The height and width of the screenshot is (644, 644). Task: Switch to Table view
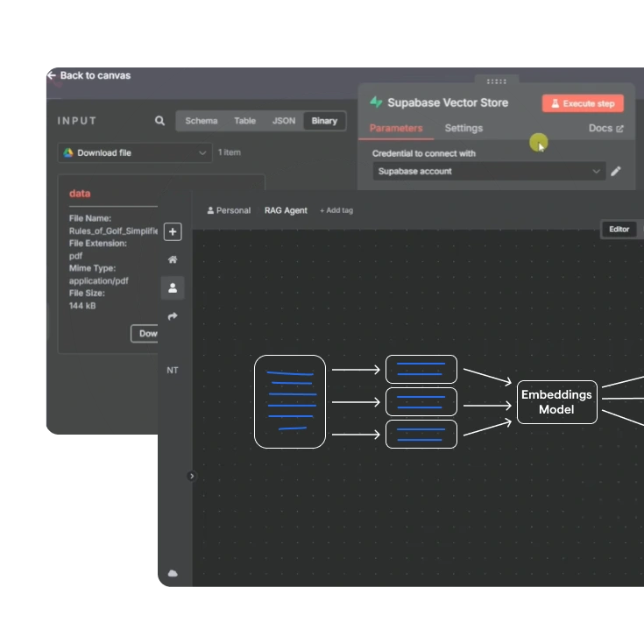point(244,121)
